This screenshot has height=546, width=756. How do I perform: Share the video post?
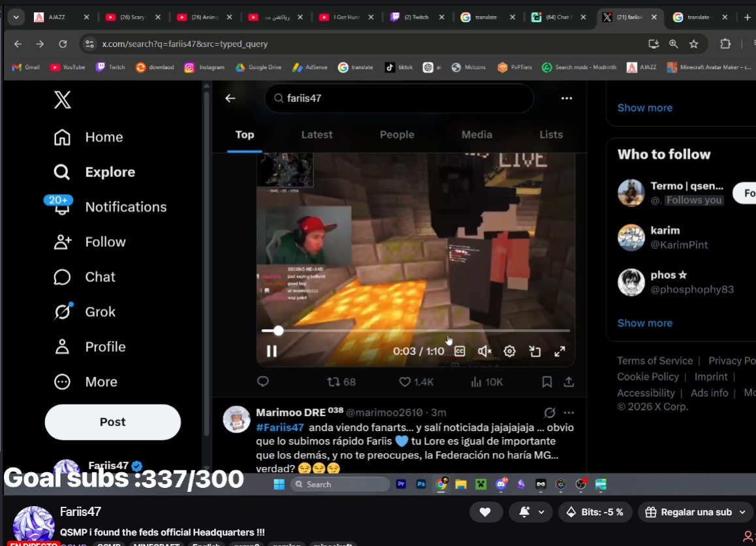[x=569, y=382]
